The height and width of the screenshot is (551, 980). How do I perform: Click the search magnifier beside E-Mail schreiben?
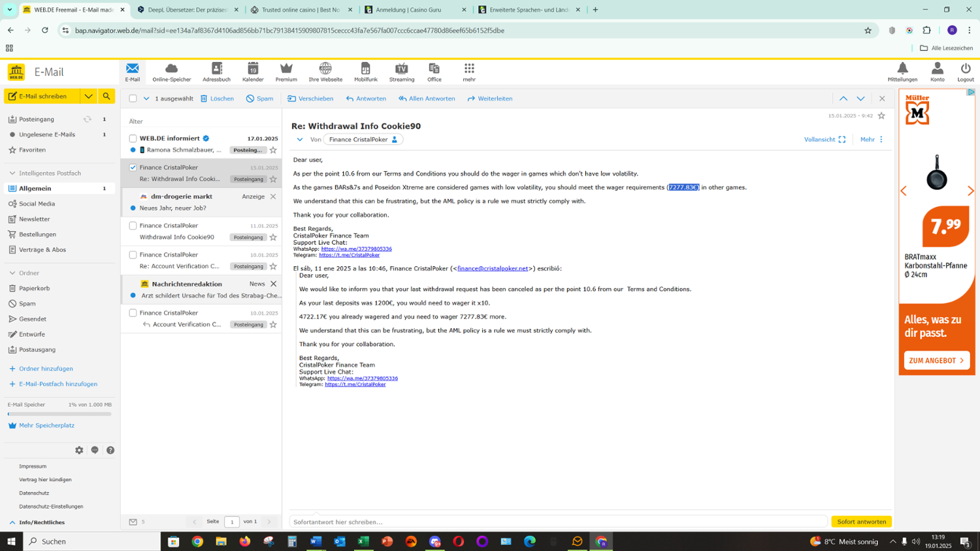coord(106,96)
